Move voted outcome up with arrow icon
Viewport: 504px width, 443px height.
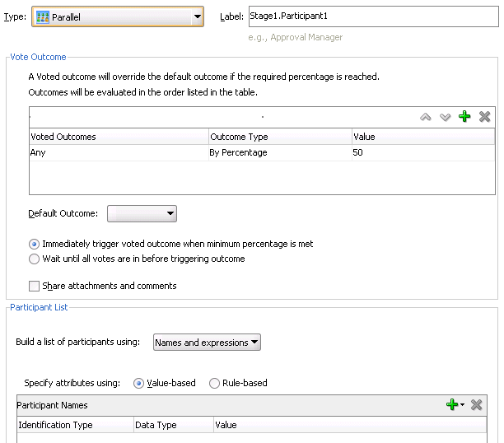point(426,117)
